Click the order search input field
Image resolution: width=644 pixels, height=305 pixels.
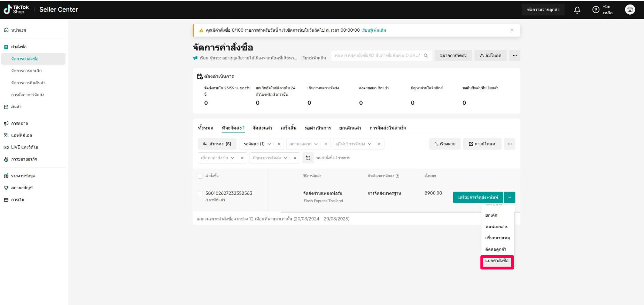(377, 56)
